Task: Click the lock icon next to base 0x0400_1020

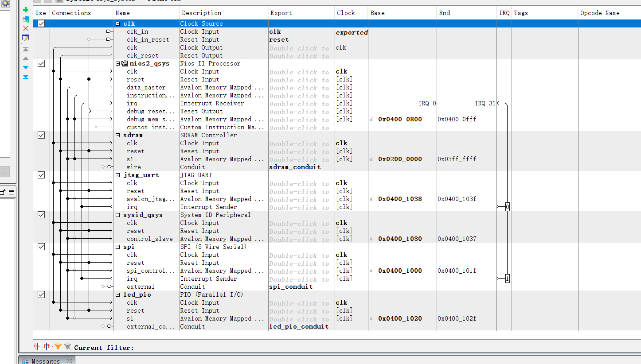Action: [x=371, y=319]
